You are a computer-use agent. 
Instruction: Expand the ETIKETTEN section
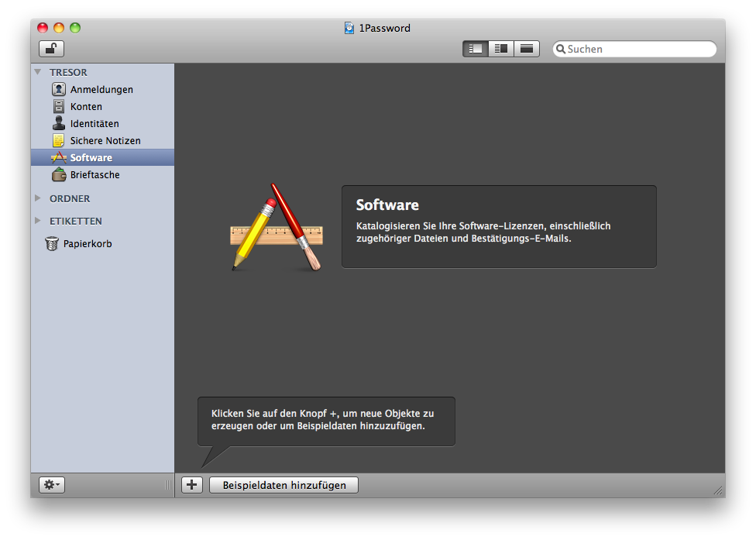(x=38, y=221)
